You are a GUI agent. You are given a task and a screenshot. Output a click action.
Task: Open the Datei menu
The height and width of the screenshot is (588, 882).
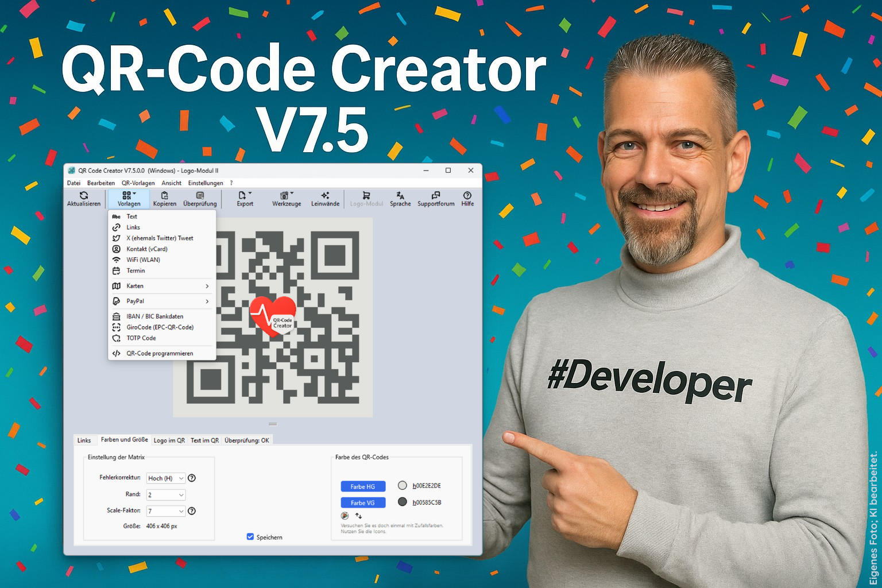point(73,183)
